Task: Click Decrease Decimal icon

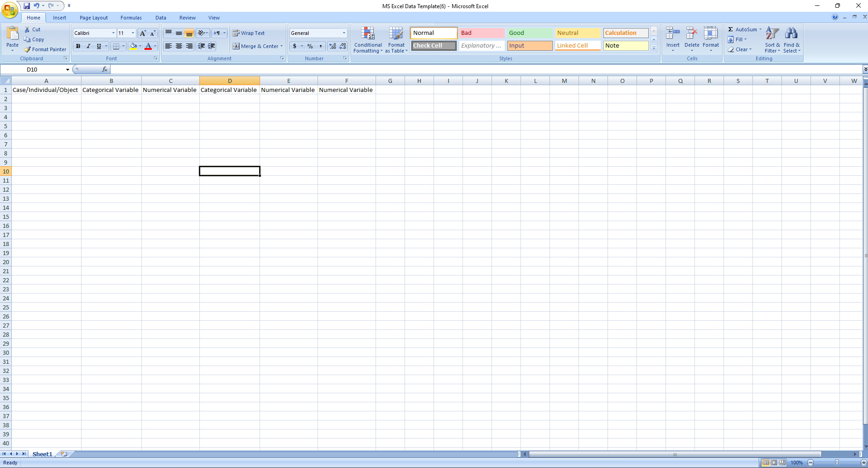Action: pyautogui.click(x=343, y=46)
